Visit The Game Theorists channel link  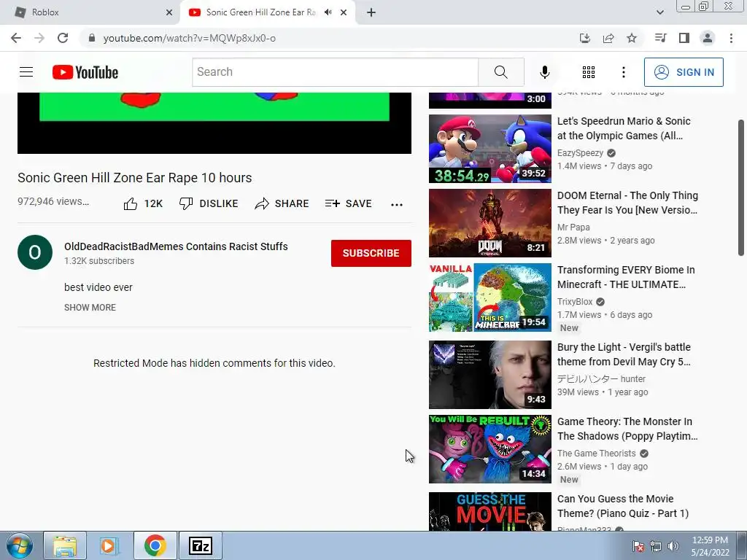[x=597, y=454]
